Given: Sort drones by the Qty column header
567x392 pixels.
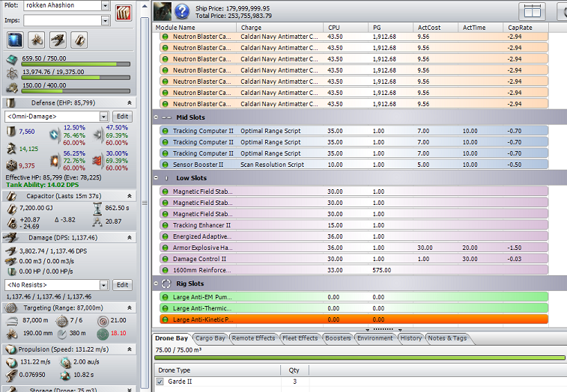Looking at the screenshot, I should [x=294, y=370].
